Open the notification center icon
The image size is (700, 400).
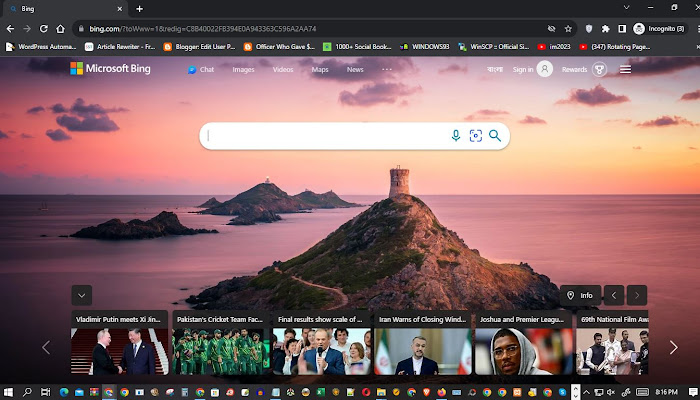point(692,392)
